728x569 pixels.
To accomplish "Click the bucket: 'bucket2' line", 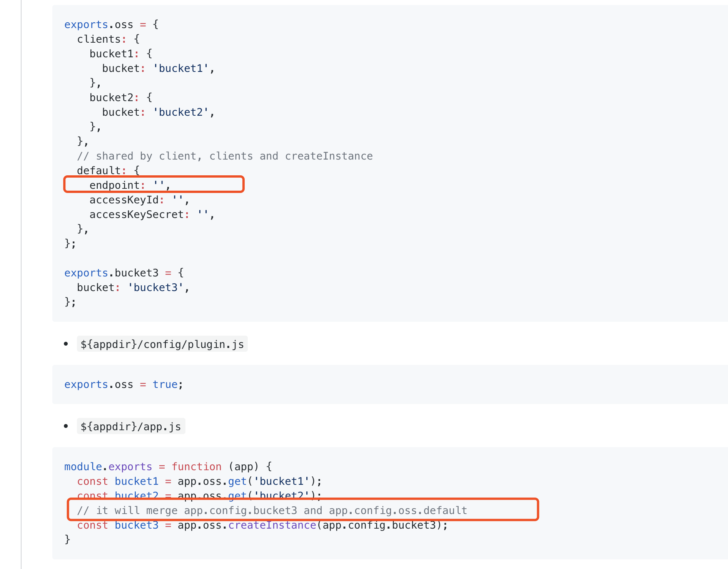I will (159, 112).
